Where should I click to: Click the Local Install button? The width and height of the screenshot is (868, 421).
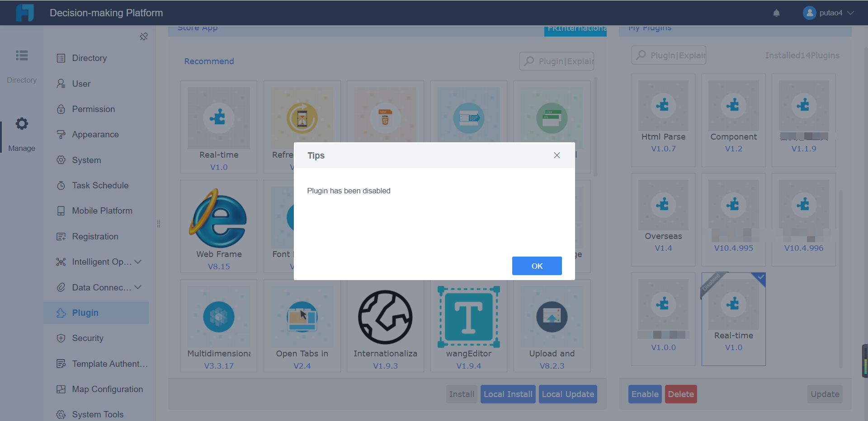coord(508,394)
